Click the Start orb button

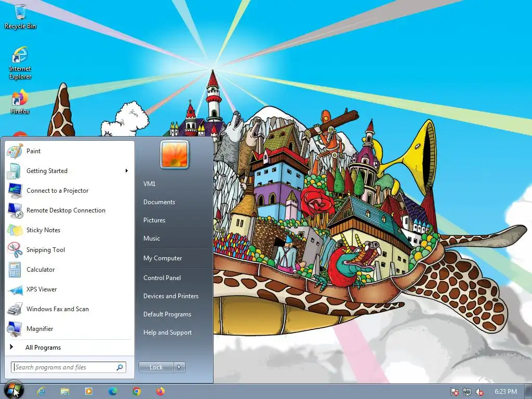pyautogui.click(x=14, y=390)
